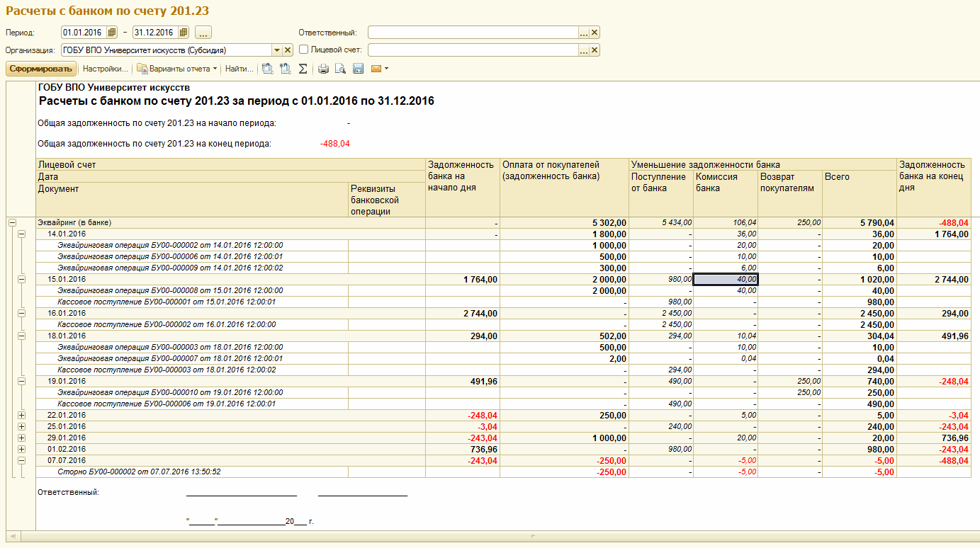Expand the 22.01.2016 date group
The height and width of the screenshot is (548, 980).
tap(21, 415)
